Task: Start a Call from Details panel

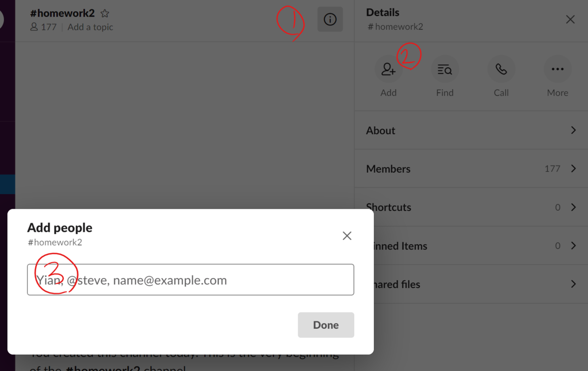Action: coord(501,70)
